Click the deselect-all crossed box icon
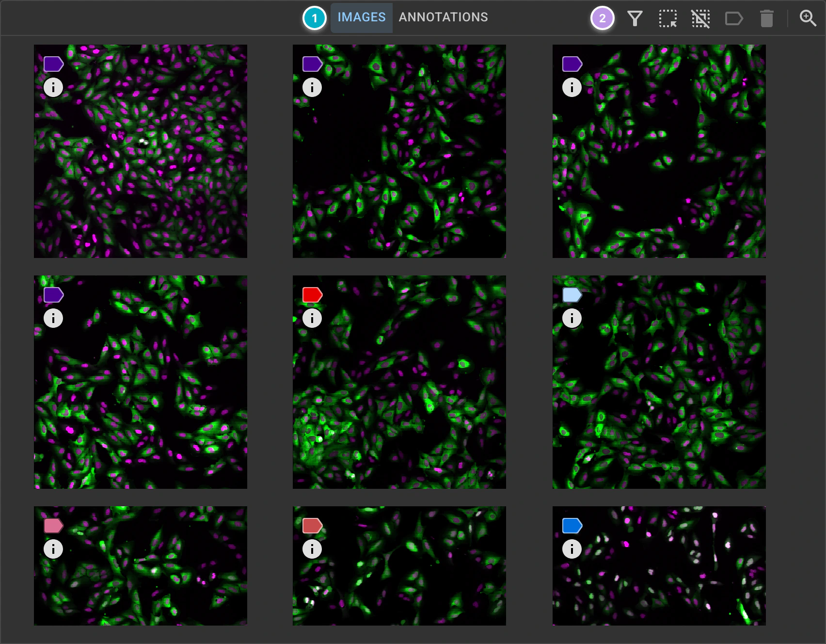The image size is (826, 644). [701, 19]
